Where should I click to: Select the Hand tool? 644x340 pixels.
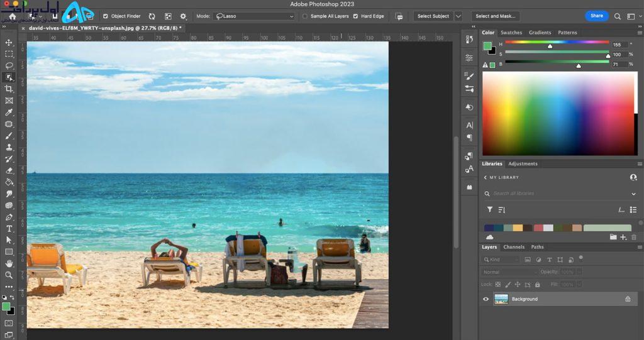(x=9, y=263)
